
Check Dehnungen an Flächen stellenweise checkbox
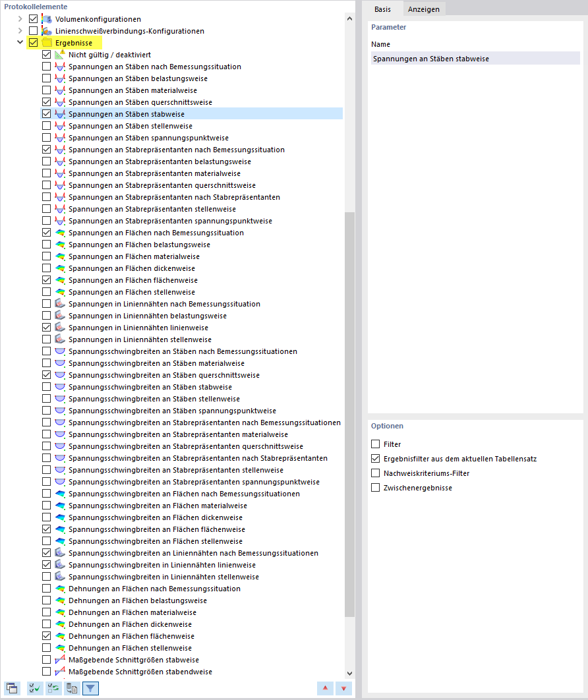tap(46, 648)
